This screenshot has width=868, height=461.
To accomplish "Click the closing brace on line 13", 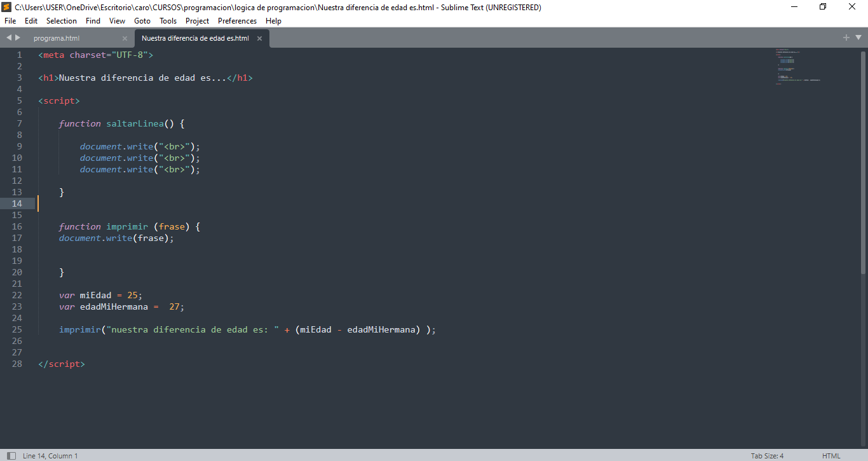I will pyautogui.click(x=62, y=192).
